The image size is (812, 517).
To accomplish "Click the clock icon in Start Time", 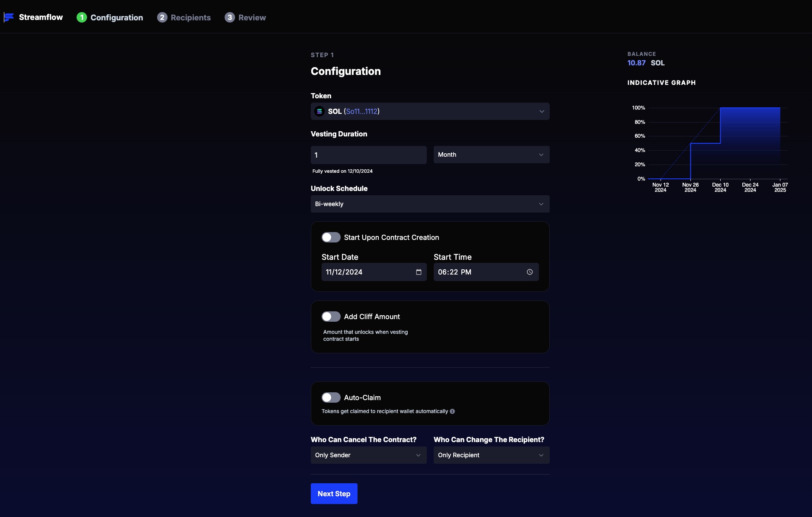I will tap(529, 272).
